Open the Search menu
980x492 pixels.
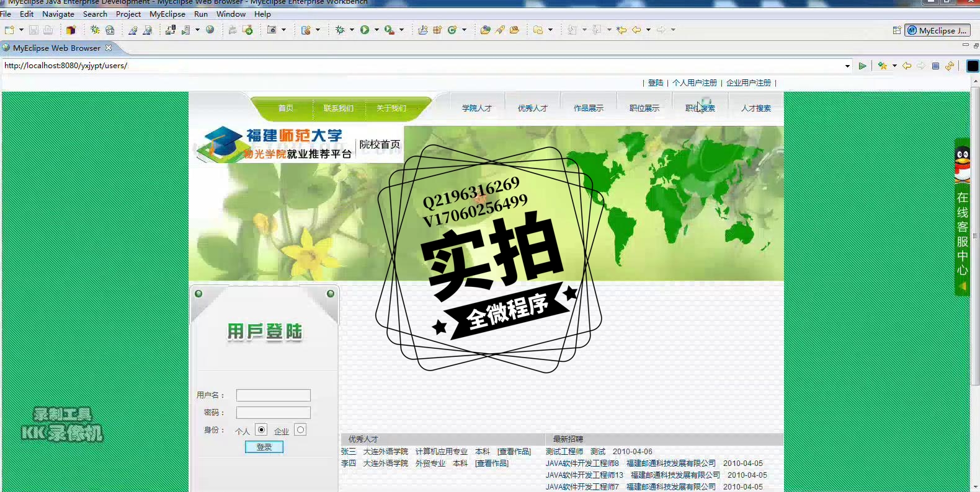coord(95,14)
